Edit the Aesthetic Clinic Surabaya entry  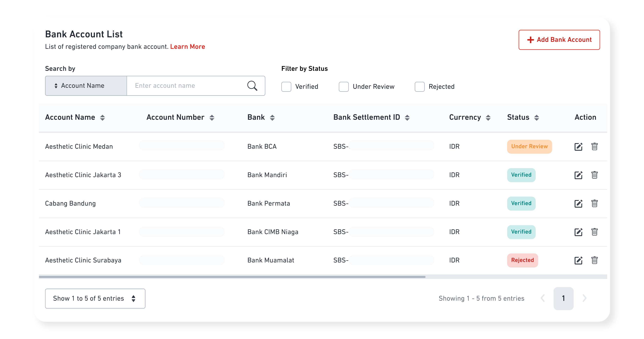pyautogui.click(x=578, y=260)
